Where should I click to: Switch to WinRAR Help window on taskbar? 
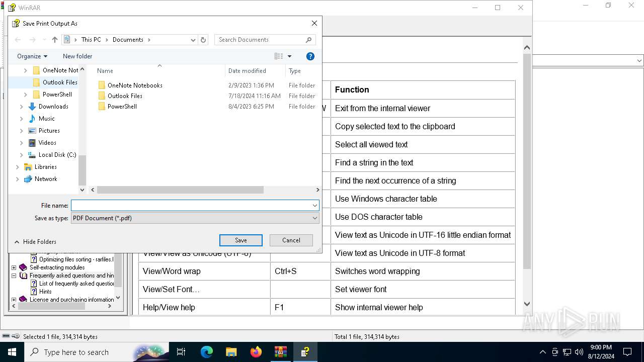coord(305,352)
